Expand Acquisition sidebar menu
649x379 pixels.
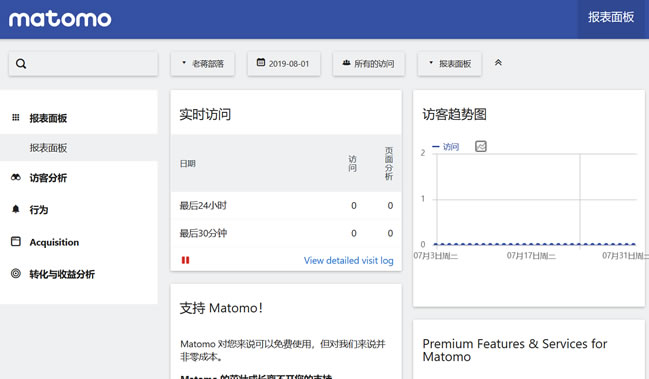(x=54, y=242)
